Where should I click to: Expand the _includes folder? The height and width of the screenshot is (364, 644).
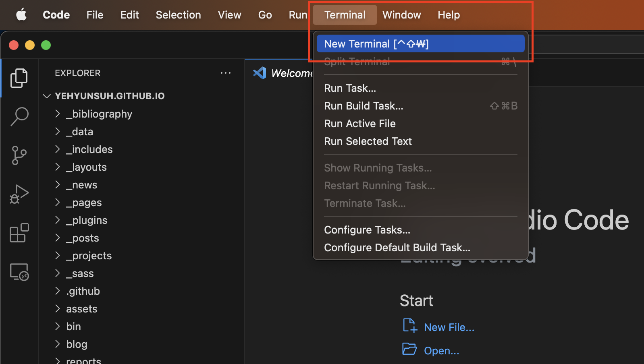[57, 149]
